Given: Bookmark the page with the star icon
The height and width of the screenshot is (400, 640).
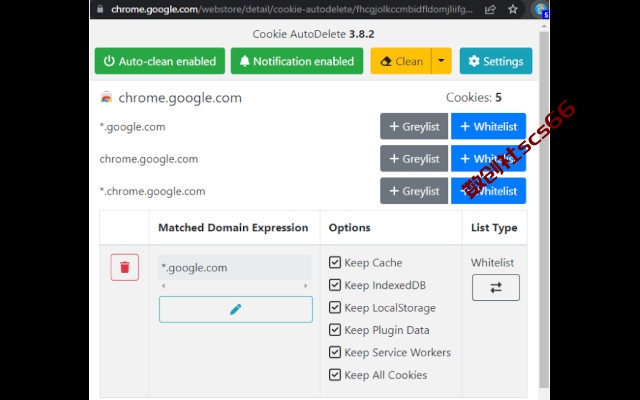Looking at the screenshot, I should (x=513, y=9).
